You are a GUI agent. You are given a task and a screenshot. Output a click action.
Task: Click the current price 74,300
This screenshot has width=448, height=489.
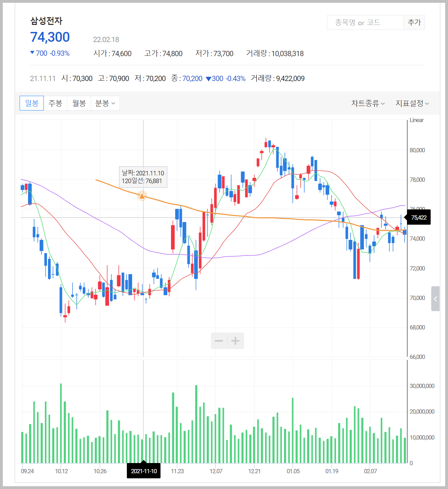[x=50, y=37]
